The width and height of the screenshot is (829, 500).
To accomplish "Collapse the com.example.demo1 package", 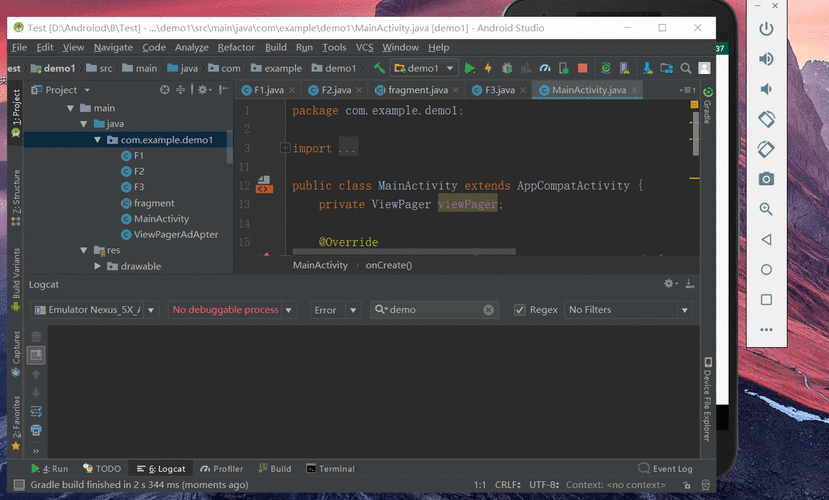I will tap(97, 140).
